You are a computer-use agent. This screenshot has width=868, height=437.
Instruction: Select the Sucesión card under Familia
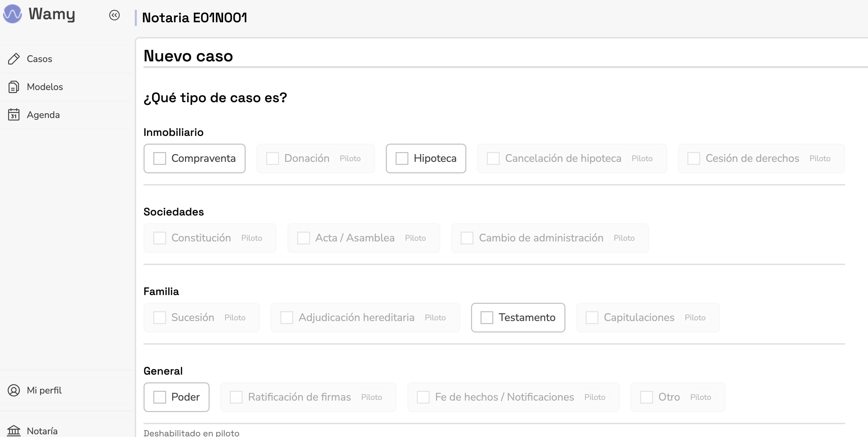coord(201,317)
